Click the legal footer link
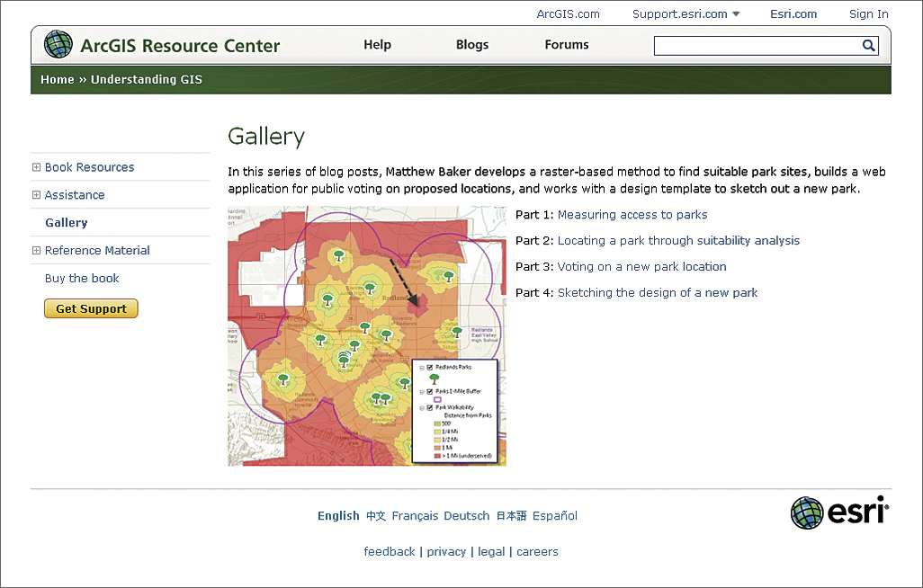Screen dimensions: 923x588 [x=491, y=551]
